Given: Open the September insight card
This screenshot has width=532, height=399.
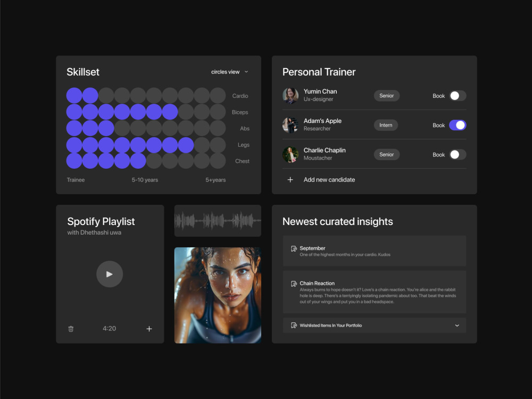Looking at the screenshot, I should (x=374, y=251).
